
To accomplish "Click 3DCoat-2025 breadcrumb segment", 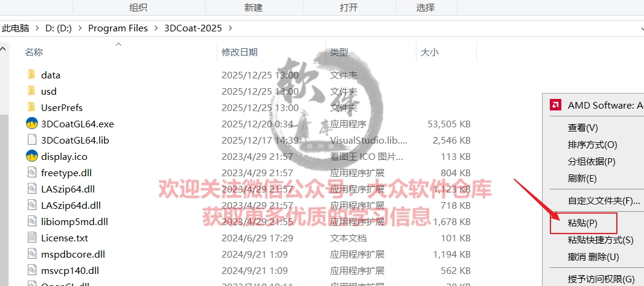I will [x=193, y=28].
